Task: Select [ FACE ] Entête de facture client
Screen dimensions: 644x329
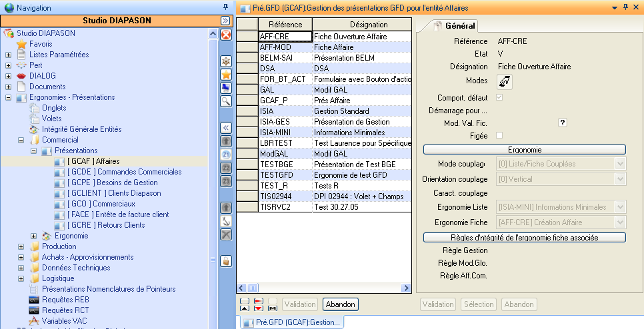Action: click(x=118, y=214)
